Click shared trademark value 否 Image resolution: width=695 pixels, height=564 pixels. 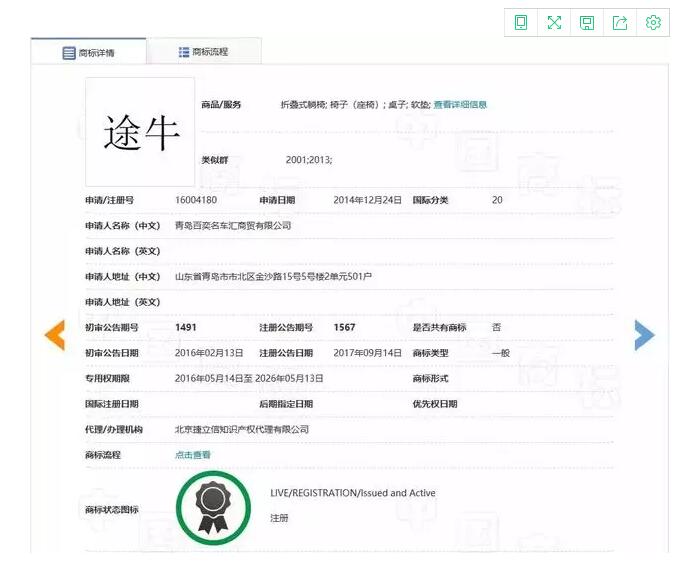(496, 327)
